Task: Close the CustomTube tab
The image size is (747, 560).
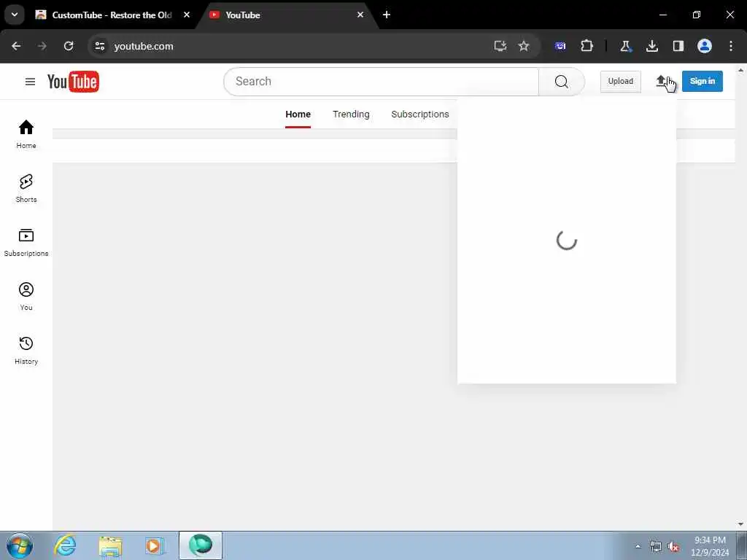Action: 187,15
